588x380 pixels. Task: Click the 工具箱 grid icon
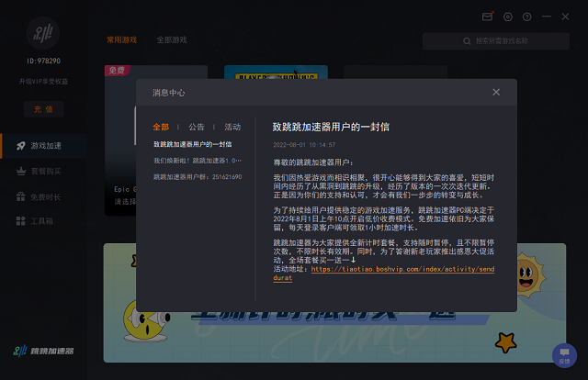(21, 221)
